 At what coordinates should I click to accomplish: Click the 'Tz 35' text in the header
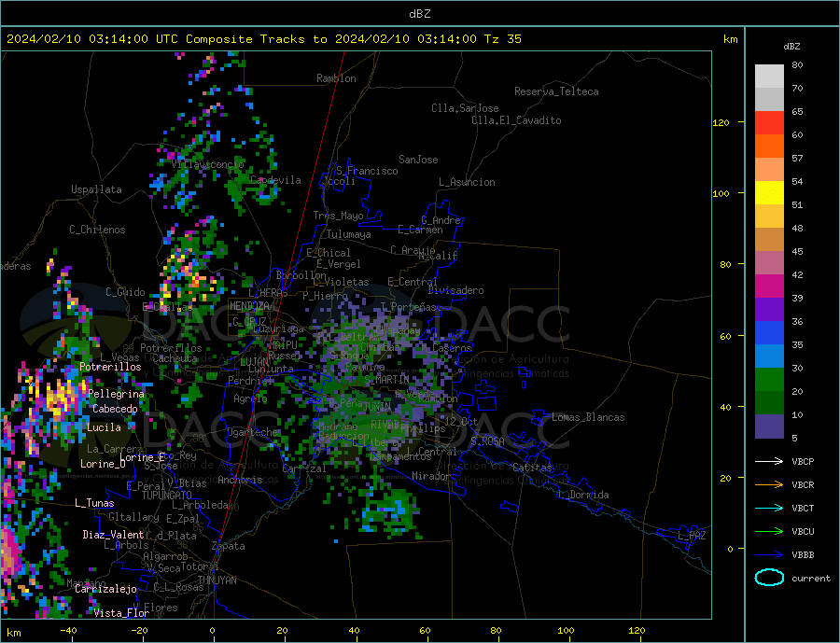point(502,39)
